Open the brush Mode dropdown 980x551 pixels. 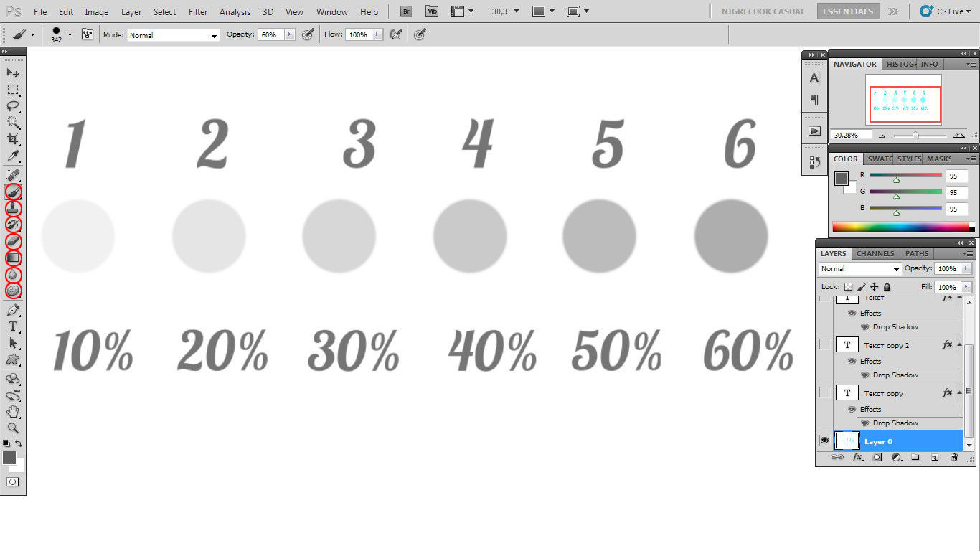click(x=174, y=35)
